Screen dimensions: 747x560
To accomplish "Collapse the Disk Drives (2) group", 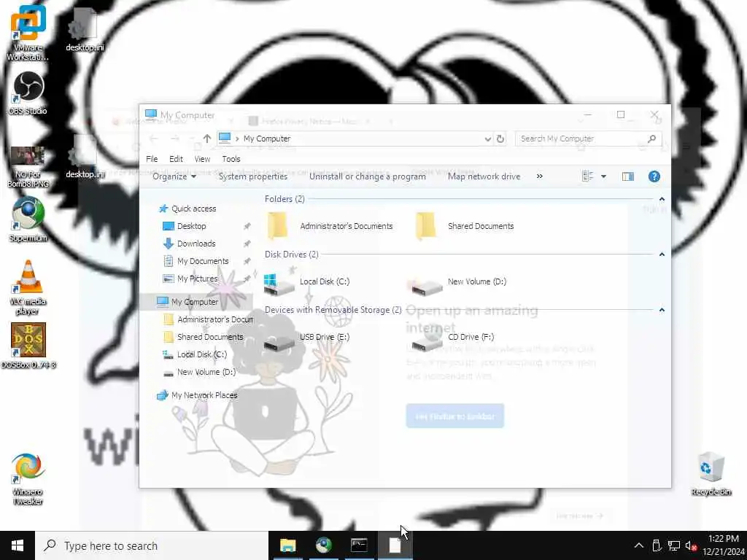I will 662,254.
